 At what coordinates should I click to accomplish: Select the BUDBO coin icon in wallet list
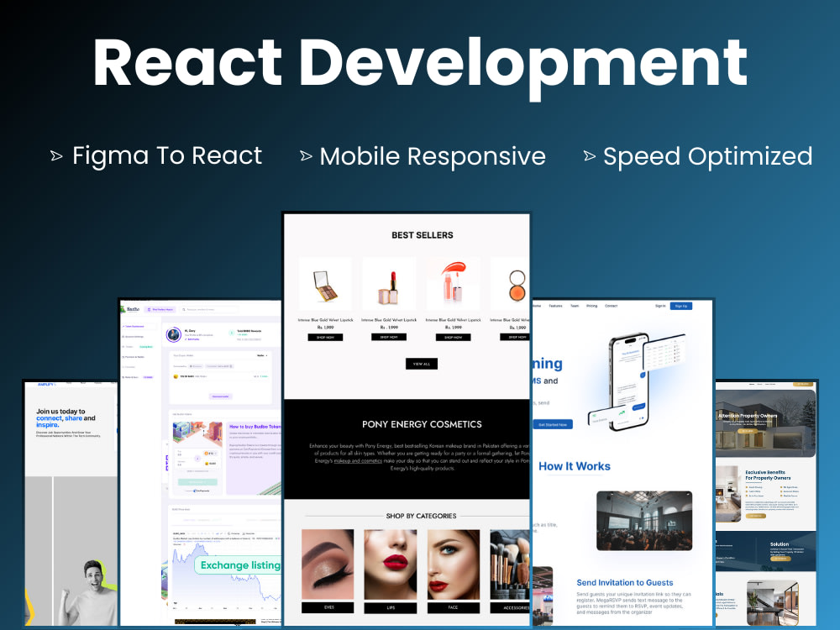(x=176, y=376)
